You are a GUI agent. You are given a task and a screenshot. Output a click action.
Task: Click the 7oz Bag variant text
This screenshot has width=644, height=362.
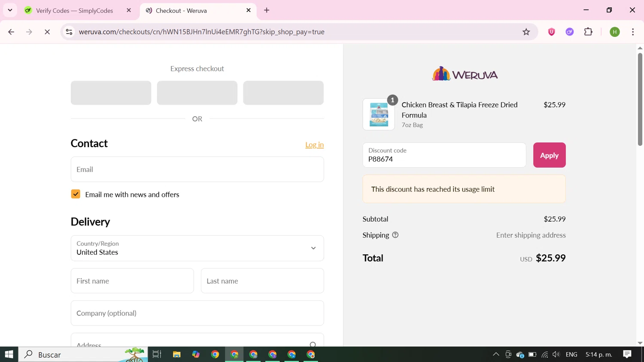[x=412, y=125]
